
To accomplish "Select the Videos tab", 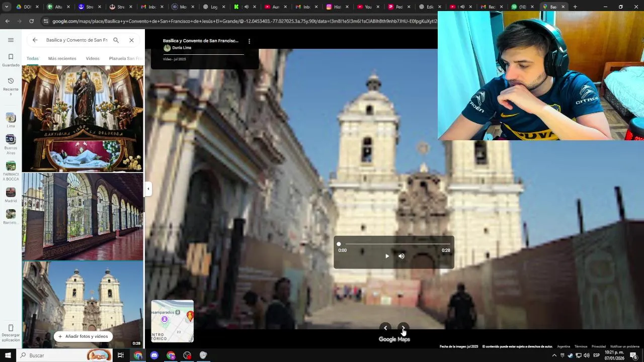I will tap(93, 58).
